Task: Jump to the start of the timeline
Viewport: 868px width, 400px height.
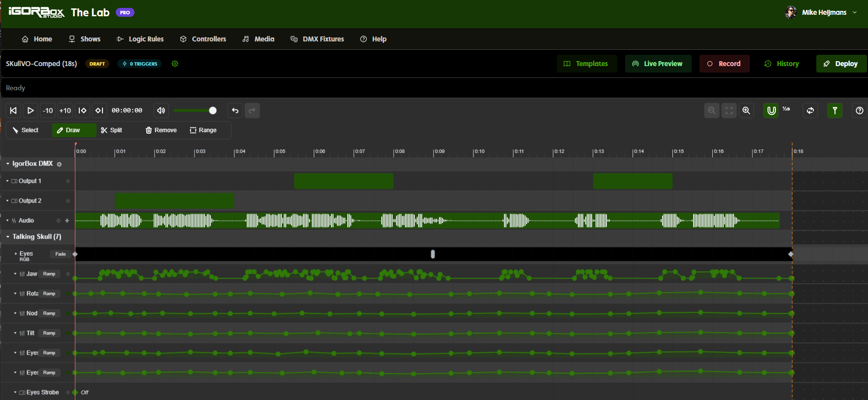Action: 13,110
